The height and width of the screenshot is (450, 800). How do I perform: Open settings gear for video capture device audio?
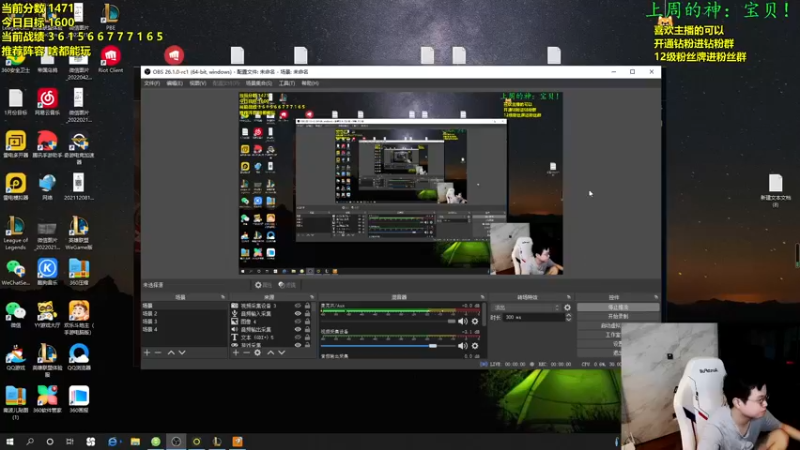[x=475, y=346]
